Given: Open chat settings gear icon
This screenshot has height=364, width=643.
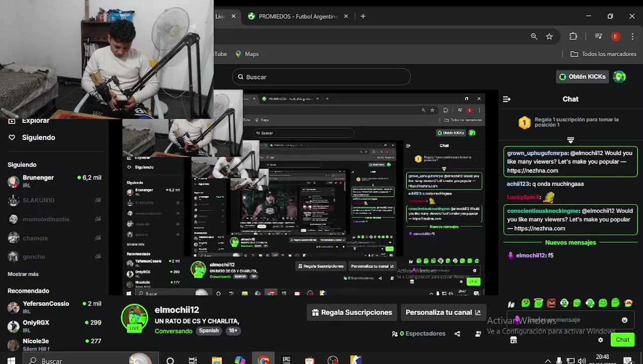Looking at the screenshot, I should (600, 340).
